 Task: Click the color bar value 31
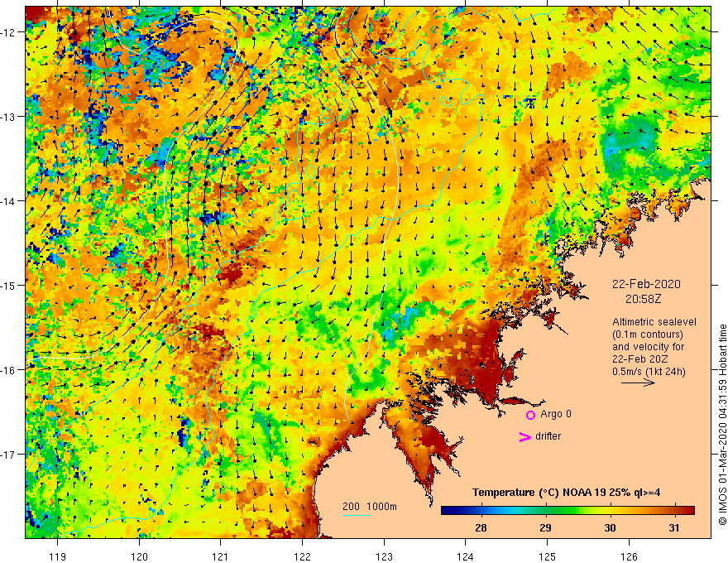coord(674,527)
